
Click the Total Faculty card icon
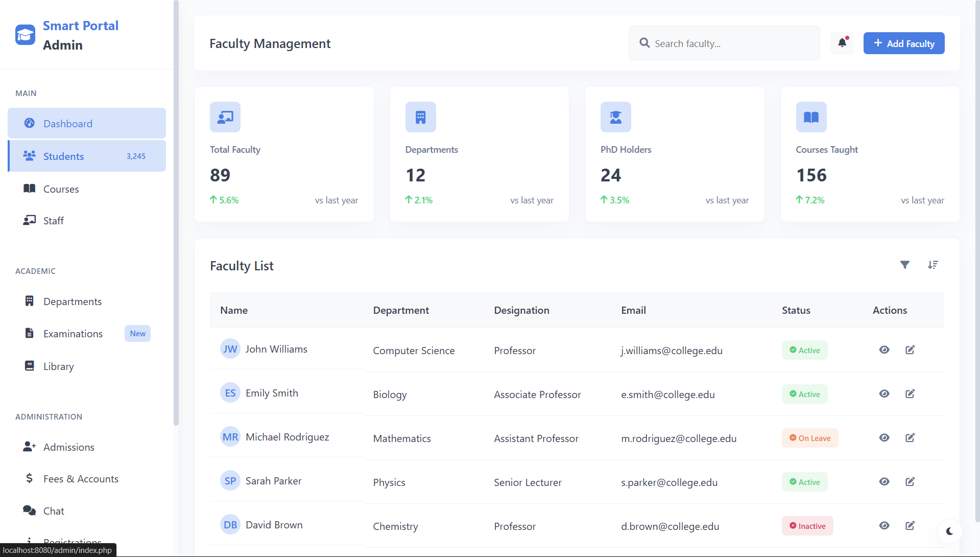click(x=225, y=117)
